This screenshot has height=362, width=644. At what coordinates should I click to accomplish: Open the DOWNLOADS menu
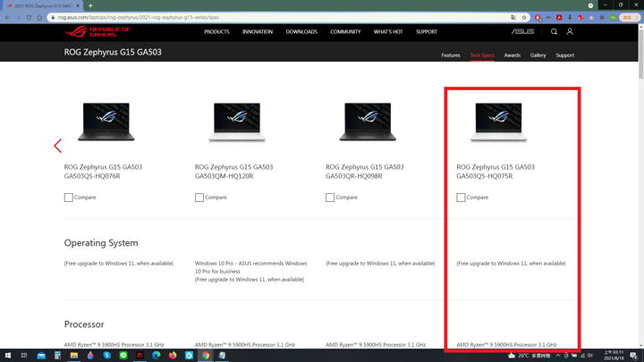point(301,31)
